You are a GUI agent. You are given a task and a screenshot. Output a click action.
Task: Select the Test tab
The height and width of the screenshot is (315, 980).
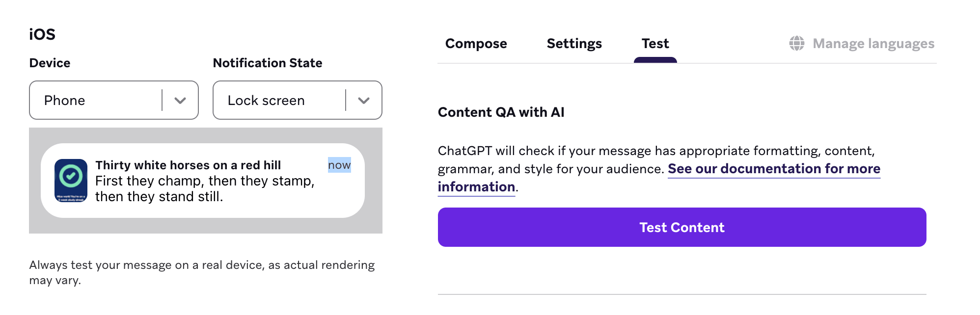point(655,44)
